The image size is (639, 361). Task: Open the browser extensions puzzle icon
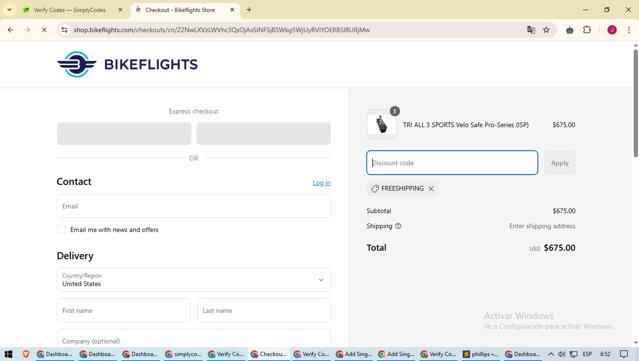587,30
